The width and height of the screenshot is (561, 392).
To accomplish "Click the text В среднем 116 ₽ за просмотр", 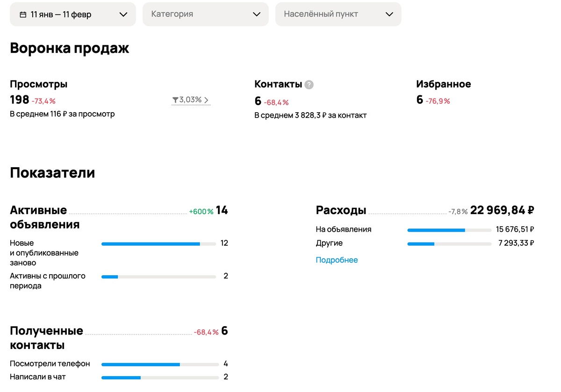I will click(x=62, y=114).
